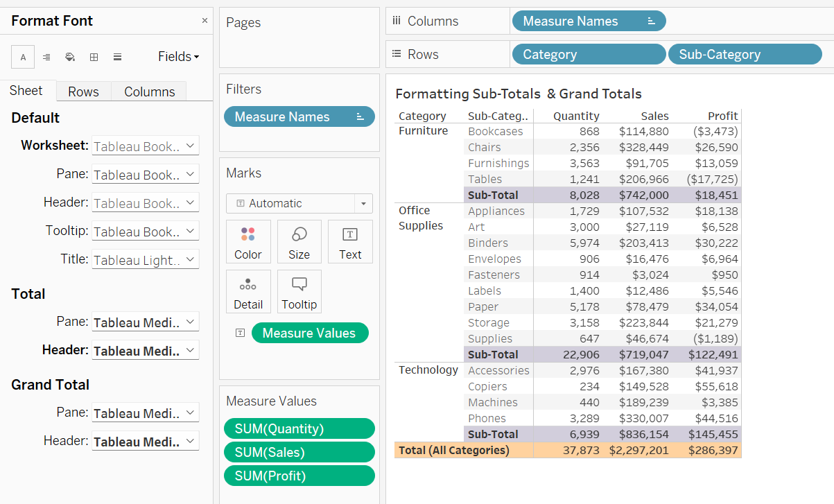Expand the Fields dropdown menu
Viewport: 834px width, 504px height.
click(178, 57)
